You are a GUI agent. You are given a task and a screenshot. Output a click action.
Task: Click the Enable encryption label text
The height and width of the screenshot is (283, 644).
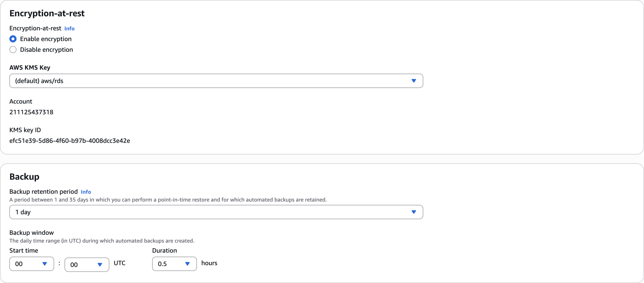[46, 39]
